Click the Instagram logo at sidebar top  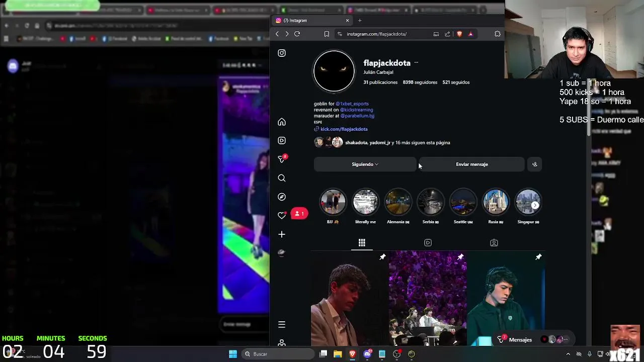click(282, 53)
